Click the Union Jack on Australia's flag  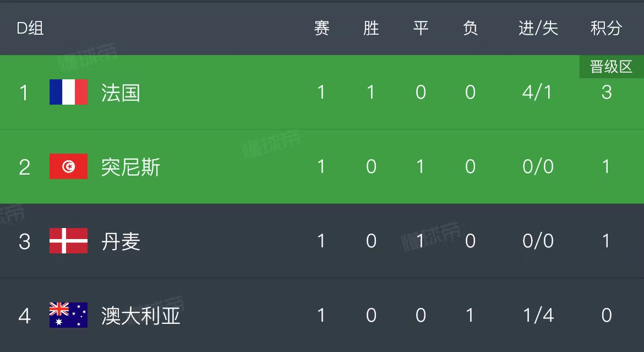58,308
